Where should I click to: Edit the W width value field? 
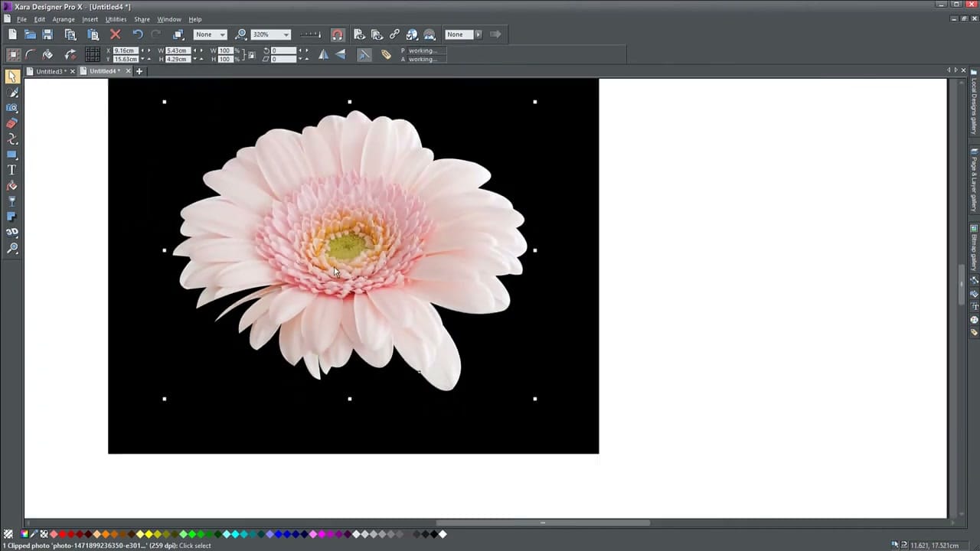point(176,51)
